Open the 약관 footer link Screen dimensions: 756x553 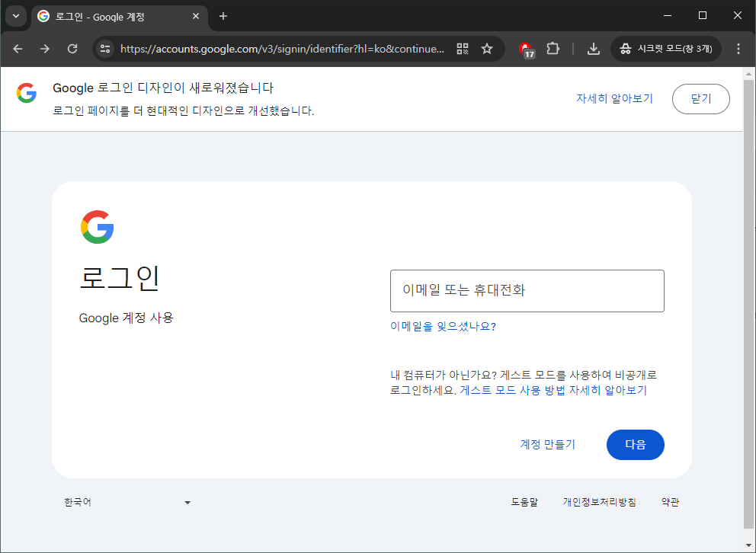pyautogui.click(x=670, y=502)
